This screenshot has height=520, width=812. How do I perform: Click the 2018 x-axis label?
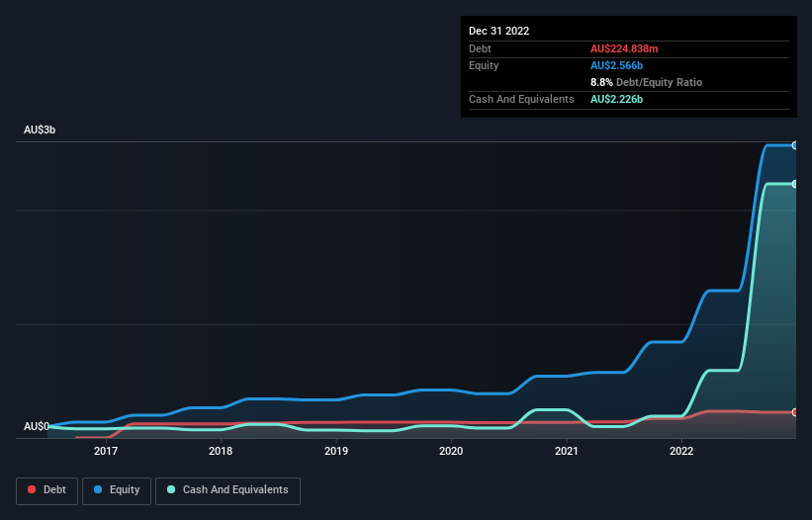click(x=221, y=451)
